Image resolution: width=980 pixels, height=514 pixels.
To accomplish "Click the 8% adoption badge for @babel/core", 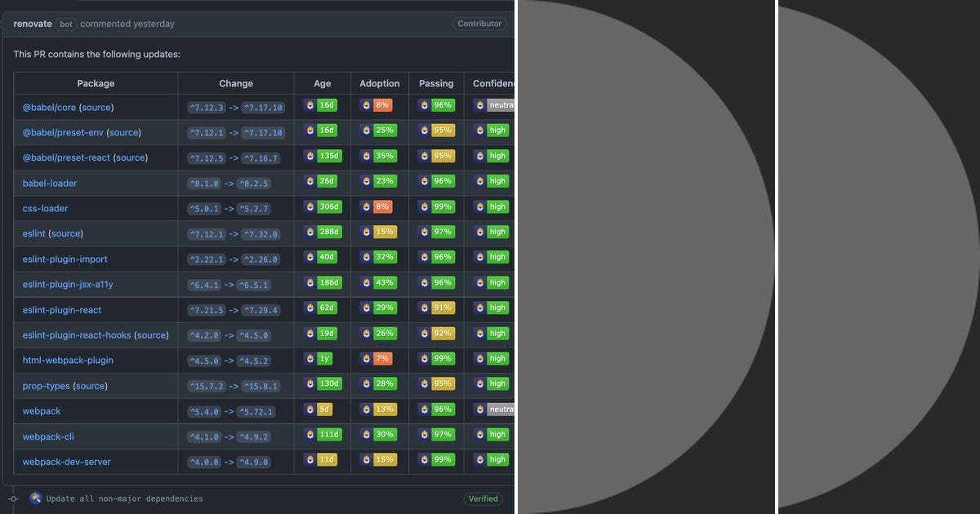I will (376, 105).
